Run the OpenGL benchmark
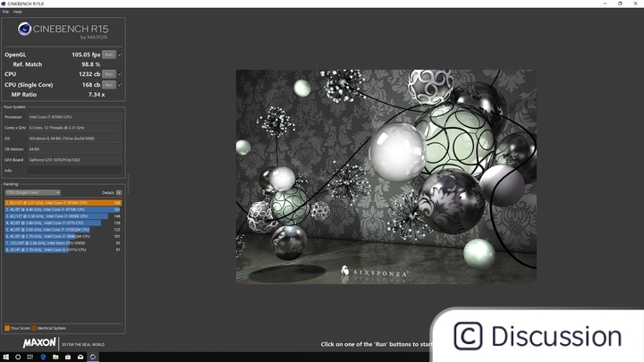Image resolution: width=644 pixels, height=362 pixels. click(108, 55)
